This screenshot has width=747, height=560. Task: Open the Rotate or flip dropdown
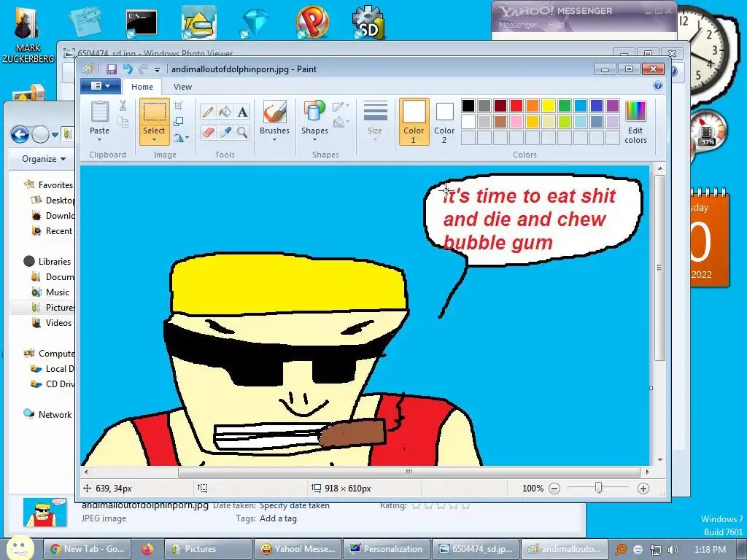[x=181, y=138]
